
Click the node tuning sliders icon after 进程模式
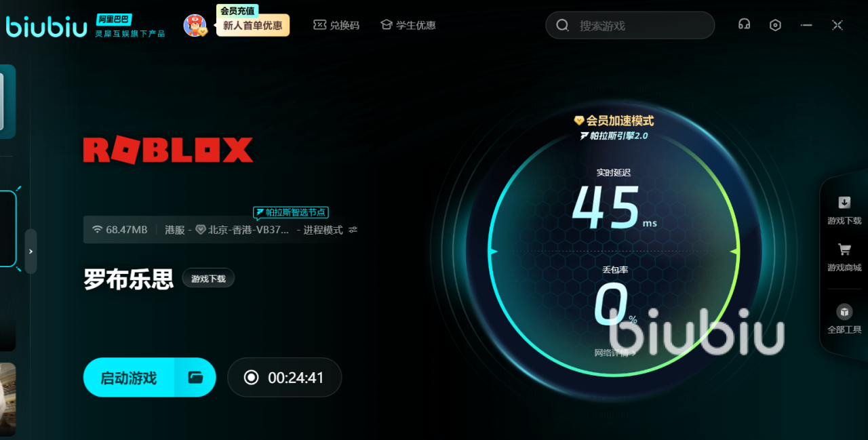(352, 230)
